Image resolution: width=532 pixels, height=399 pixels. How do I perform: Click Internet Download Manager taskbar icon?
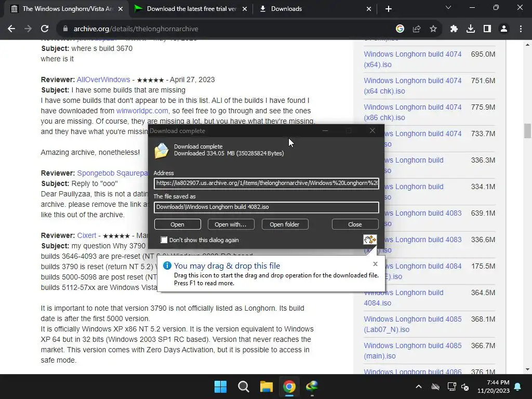click(312, 387)
